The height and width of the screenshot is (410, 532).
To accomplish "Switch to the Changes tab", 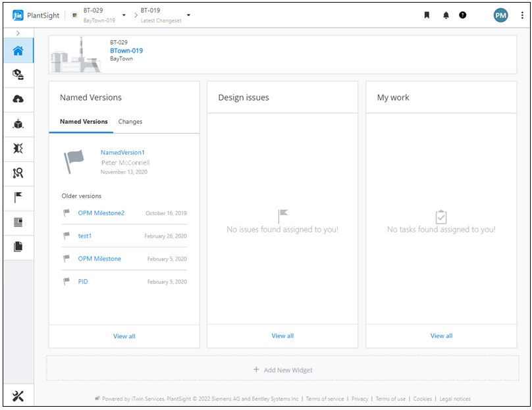I will pyautogui.click(x=130, y=122).
